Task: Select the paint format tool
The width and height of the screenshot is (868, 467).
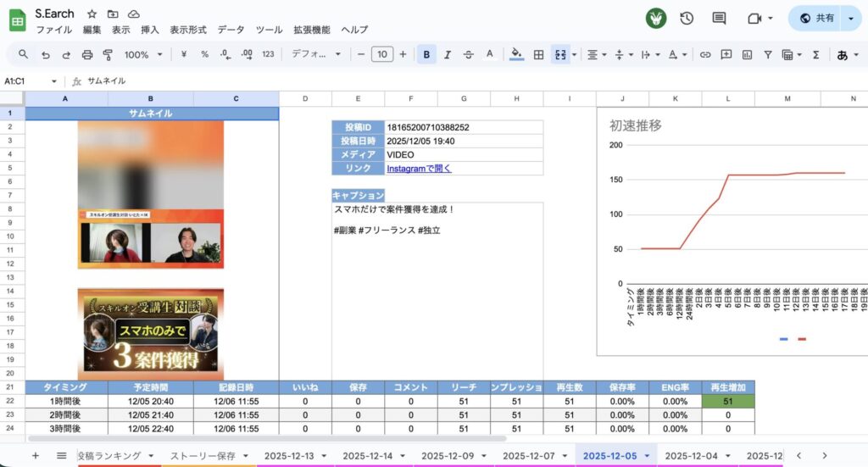Action: coord(108,54)
